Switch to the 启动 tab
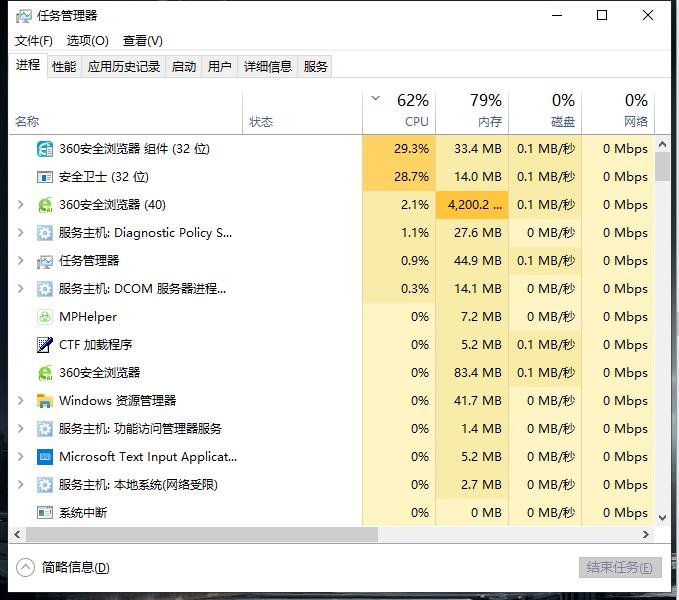Image resolution: width=679 pixels, height=600 pixels. pos(184,67)
